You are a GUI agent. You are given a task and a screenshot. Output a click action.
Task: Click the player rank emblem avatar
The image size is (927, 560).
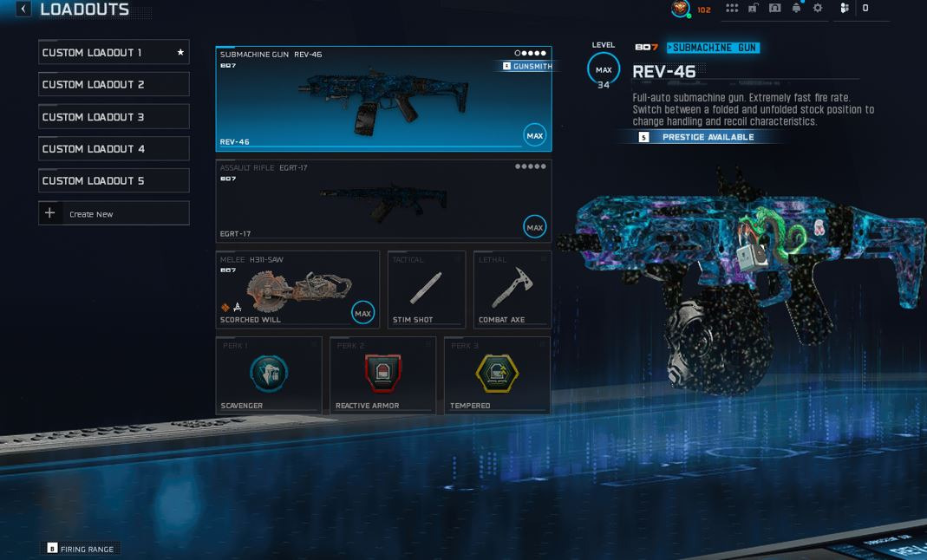click(681, 9)
